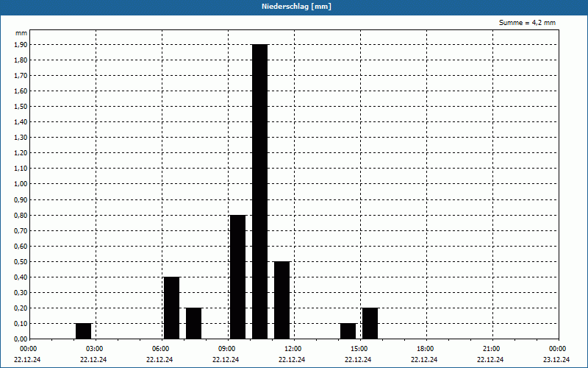Select the 1,30 y-axis value
This screenshot has height=368, width=588.
click(21, 138)
